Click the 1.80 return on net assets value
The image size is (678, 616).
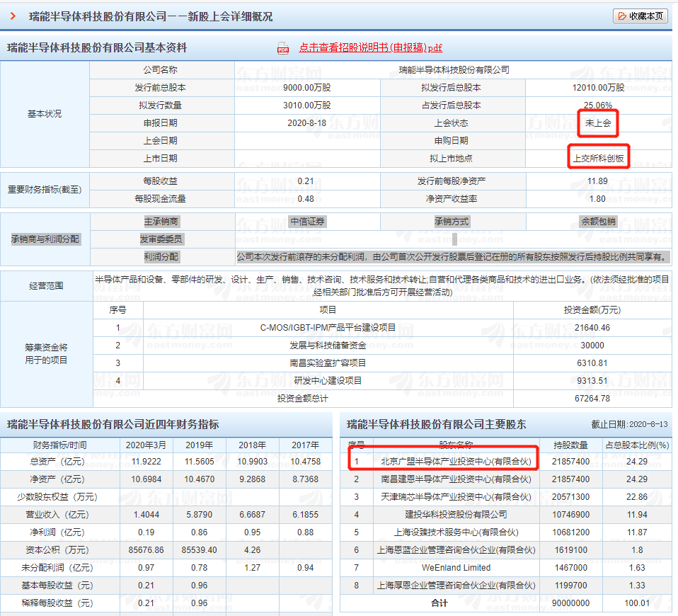[x=597, y=198]
